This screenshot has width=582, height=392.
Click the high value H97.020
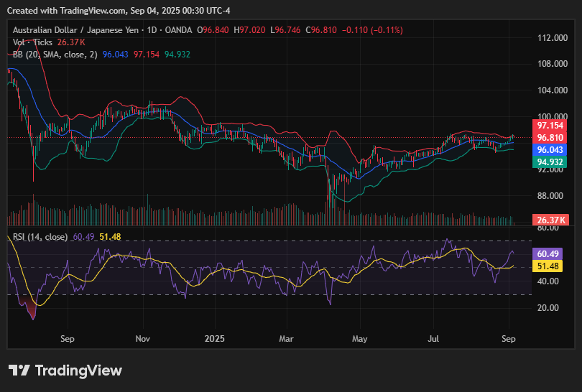coord(249,30)
